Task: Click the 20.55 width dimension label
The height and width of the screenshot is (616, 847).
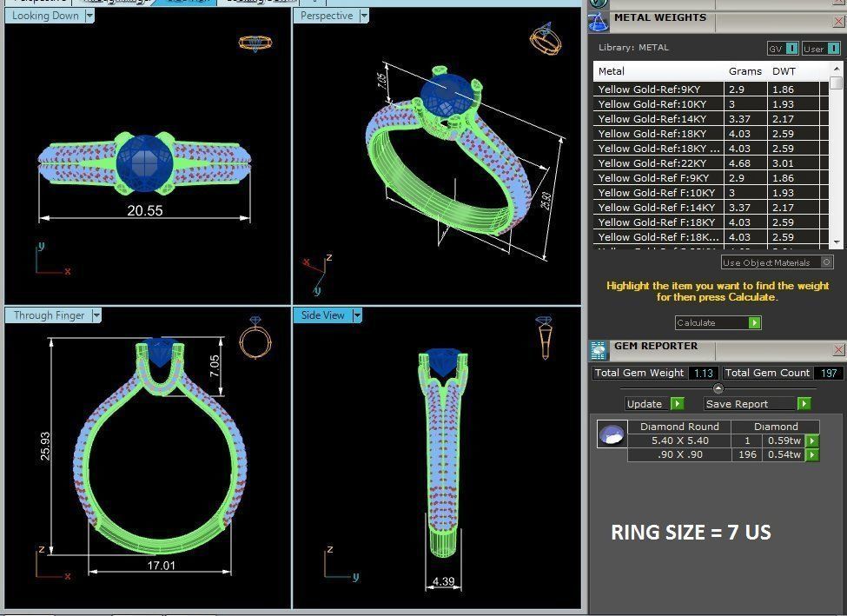Action: 145,211
